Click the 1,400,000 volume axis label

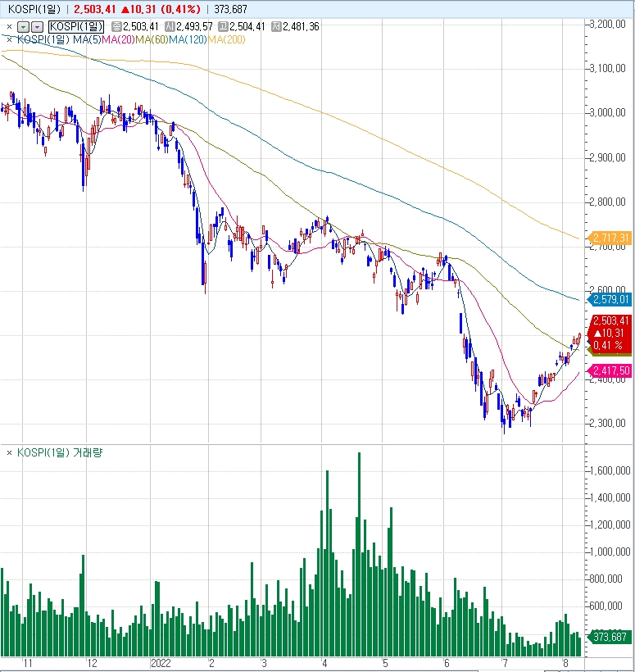[x=610, y=498]
